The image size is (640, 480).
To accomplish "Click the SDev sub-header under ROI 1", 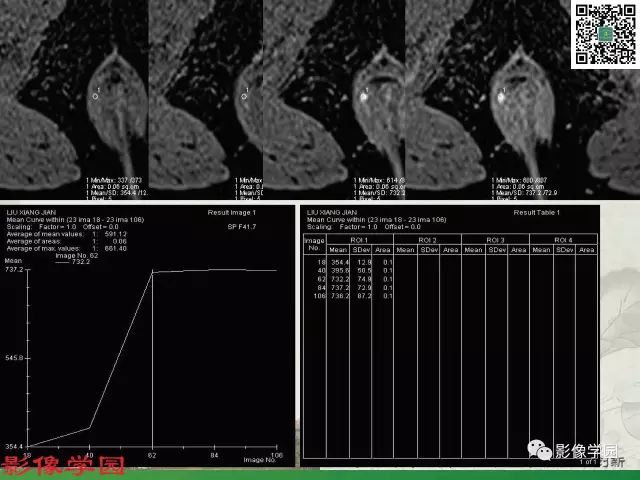I will [x=361, y=250].
